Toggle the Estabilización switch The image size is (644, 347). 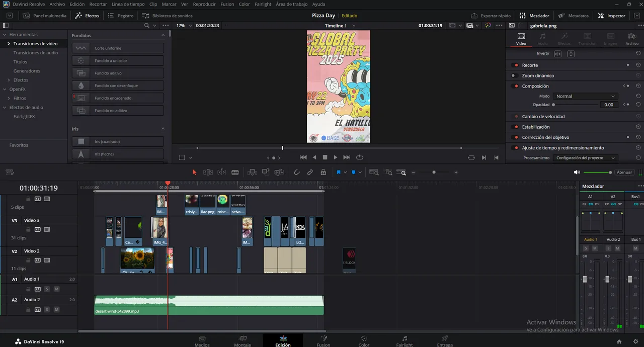pos(515,127)
